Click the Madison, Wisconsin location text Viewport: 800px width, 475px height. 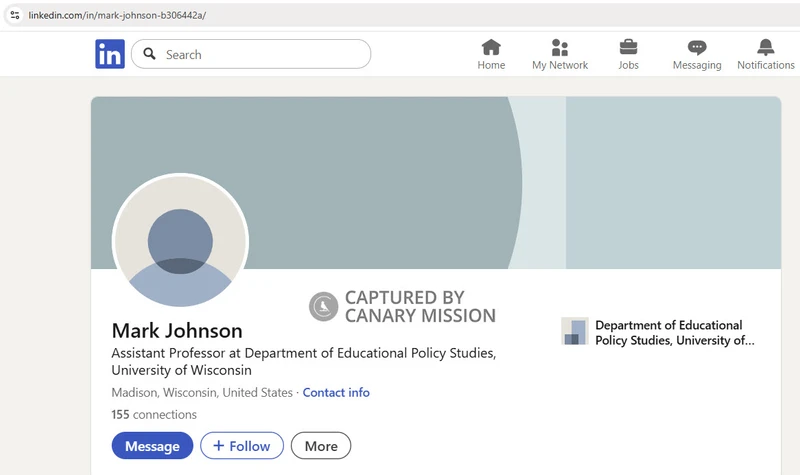[x=202, y=392]
